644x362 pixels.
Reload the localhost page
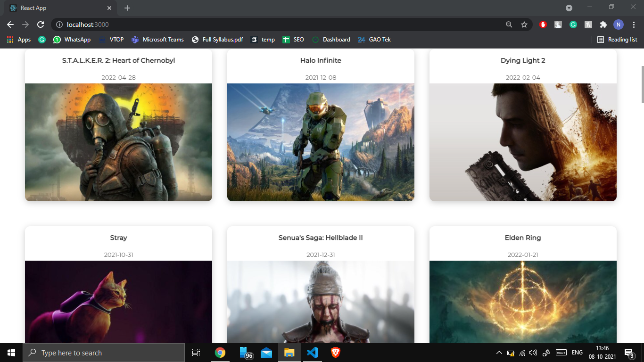pyautogui.click(x=41, y=25)
